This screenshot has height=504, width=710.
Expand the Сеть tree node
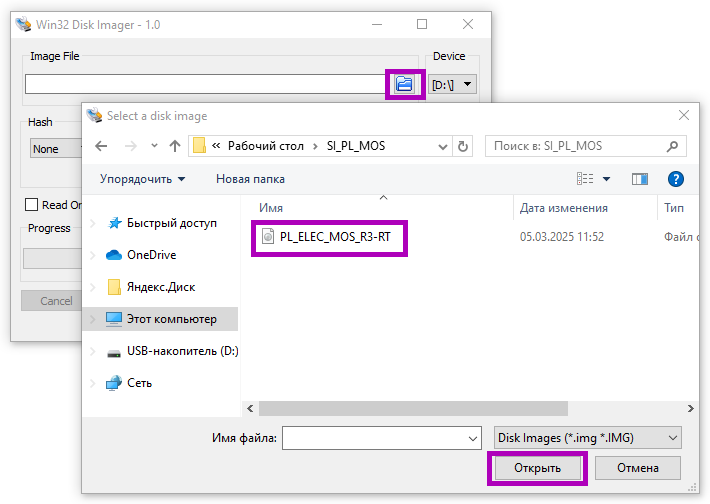(x=93, y=383)
